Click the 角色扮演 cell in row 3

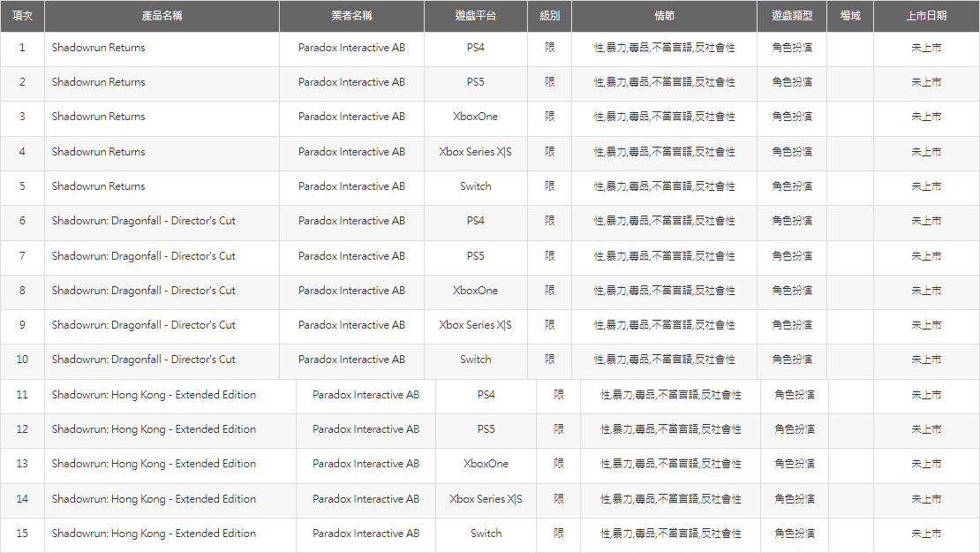(x=792, y=117)
